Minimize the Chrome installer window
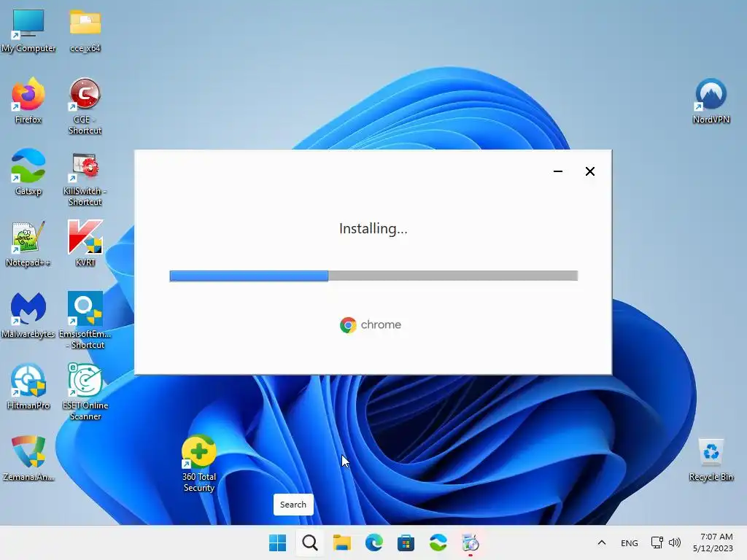The height and width of the screenshot is (560, 747). (x=558, y=171)
